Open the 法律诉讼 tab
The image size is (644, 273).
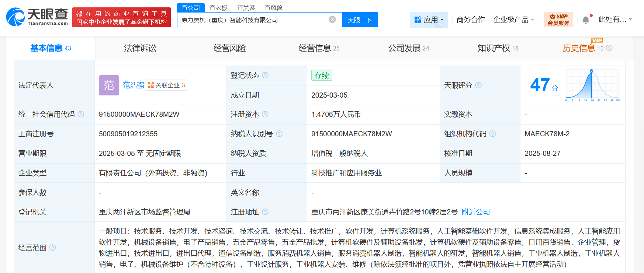coord(140,48)
